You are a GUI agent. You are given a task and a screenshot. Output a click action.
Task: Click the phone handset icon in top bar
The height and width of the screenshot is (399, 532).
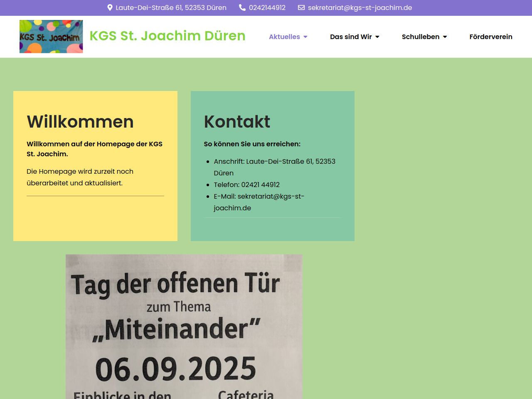242,7
